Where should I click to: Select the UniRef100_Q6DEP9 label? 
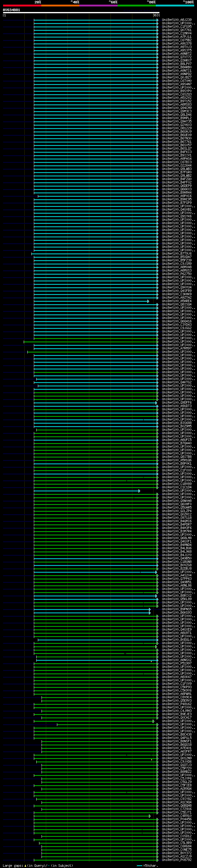176,186
